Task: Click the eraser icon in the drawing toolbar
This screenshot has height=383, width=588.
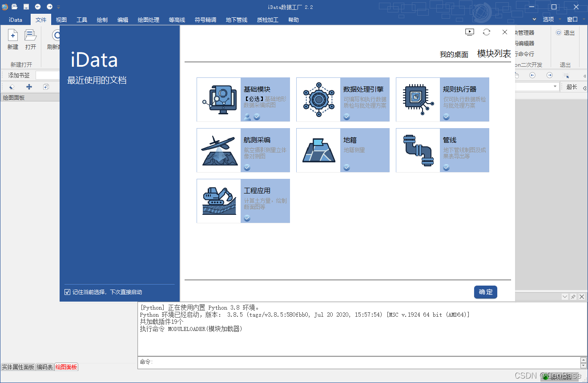Action: pyautogui.click(x=12, y=87)
